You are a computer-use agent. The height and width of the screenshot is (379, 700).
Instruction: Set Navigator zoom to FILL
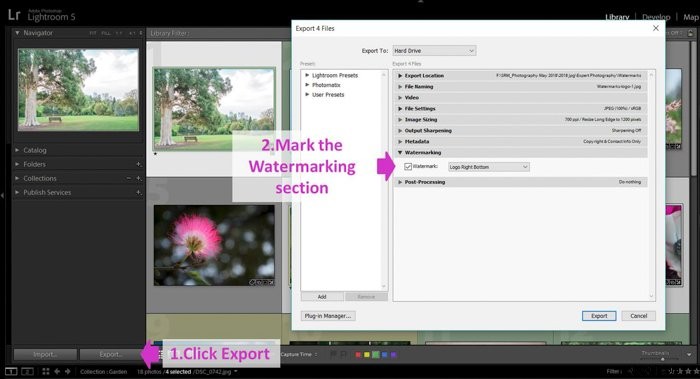point(106,33)
